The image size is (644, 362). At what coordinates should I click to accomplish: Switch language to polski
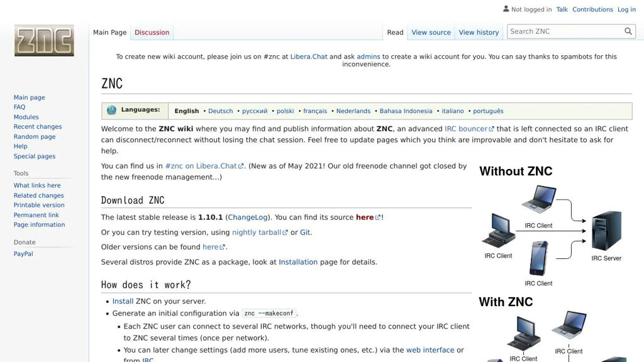click(285, 111)
